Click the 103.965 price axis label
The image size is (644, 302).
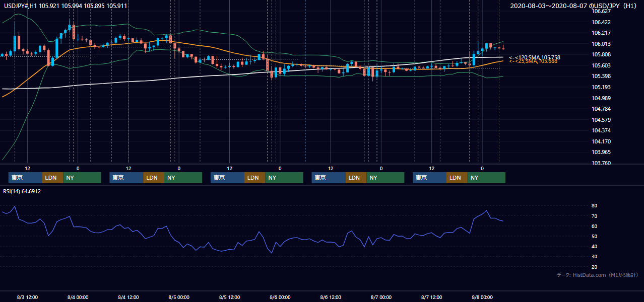click(x=602, y=152)
